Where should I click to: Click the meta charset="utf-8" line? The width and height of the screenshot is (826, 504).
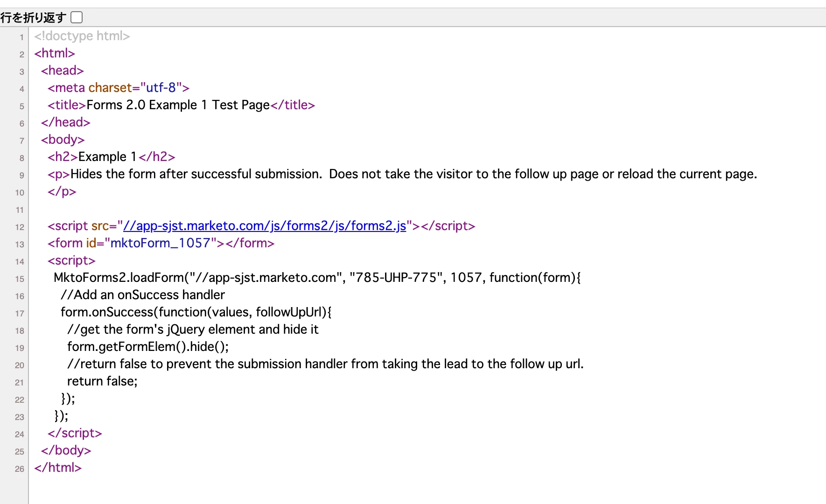click(x=119, y=88)
